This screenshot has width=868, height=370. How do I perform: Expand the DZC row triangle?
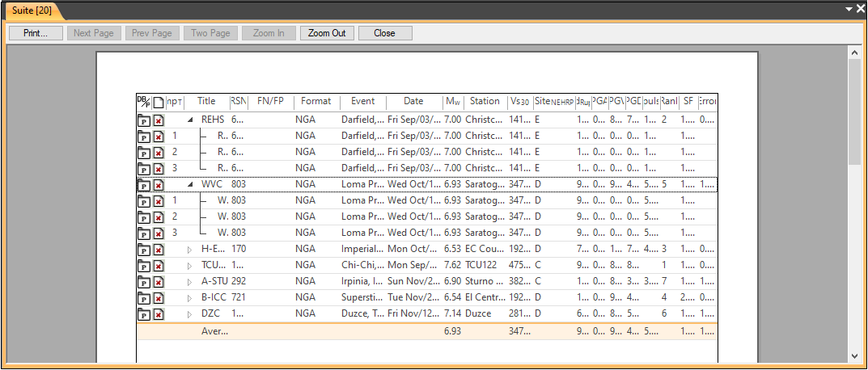tap(190, 314)
